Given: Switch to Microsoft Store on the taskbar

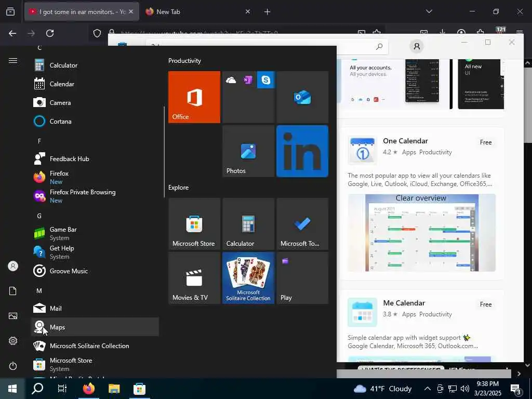Looking at the screenshot, I should 139,389.
